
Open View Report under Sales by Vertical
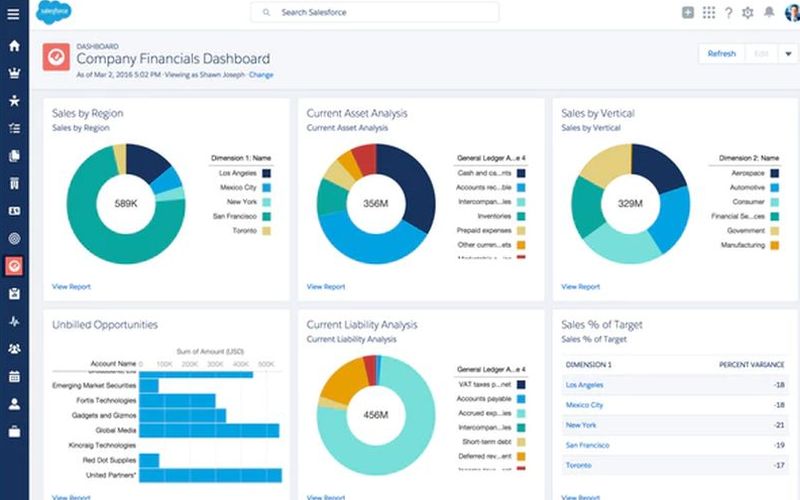(580, 287)
